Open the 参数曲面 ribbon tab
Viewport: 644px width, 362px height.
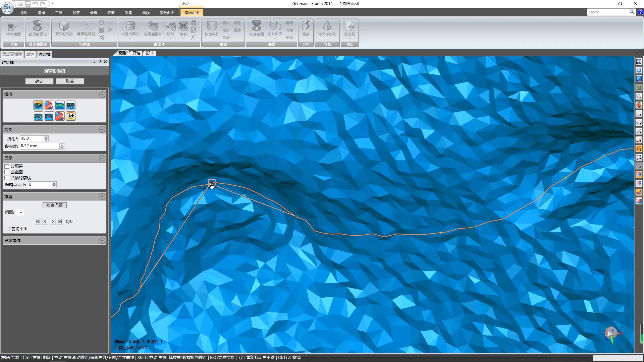click(167, 13)
